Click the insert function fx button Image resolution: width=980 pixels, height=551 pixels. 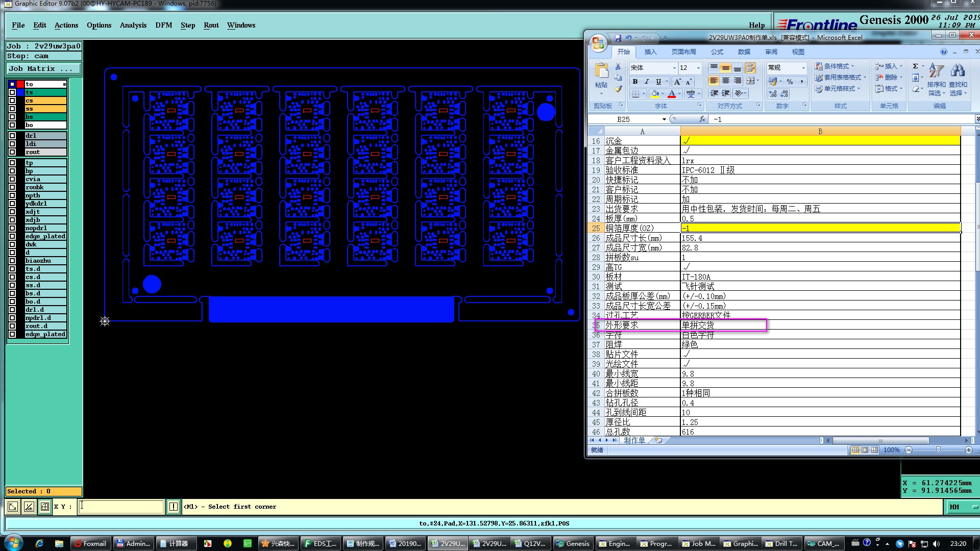tap(702, 119)
